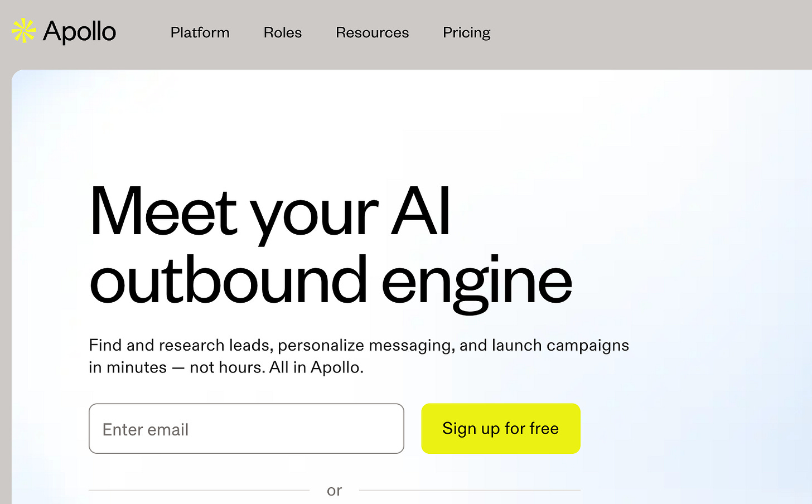
Task: Click the gray header bar background
Action: point(641,32)
